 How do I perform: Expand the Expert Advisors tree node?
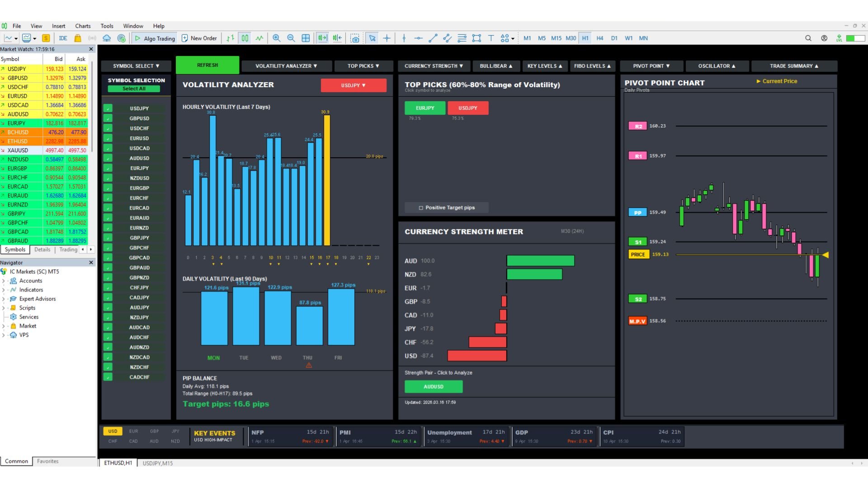tap(4, 299)
